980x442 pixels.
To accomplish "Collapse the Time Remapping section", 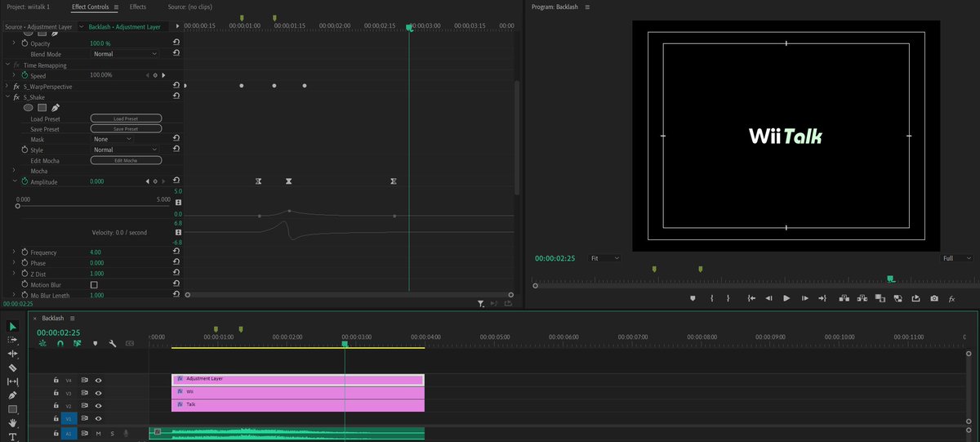I will [x=7, y=65].
